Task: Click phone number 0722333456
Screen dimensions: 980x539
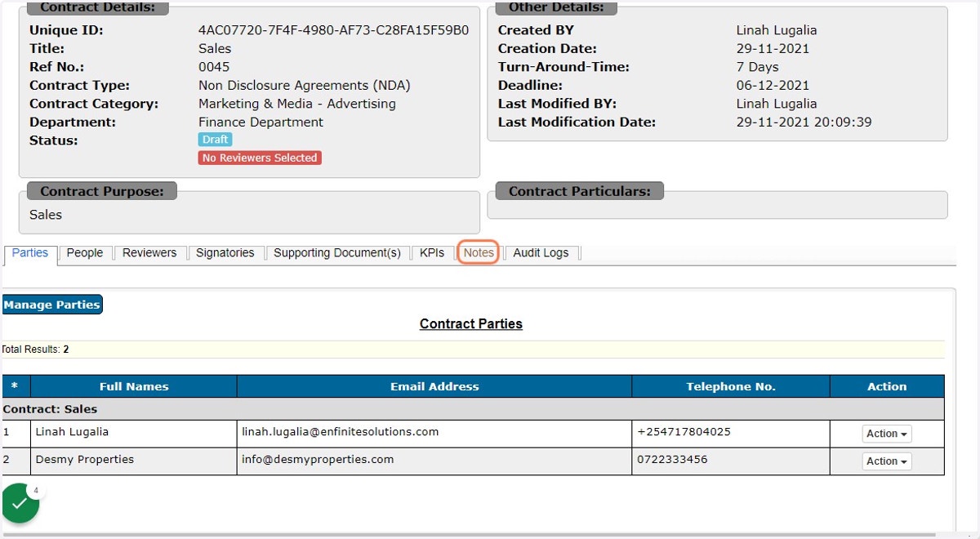Action: tap(672, 459)
